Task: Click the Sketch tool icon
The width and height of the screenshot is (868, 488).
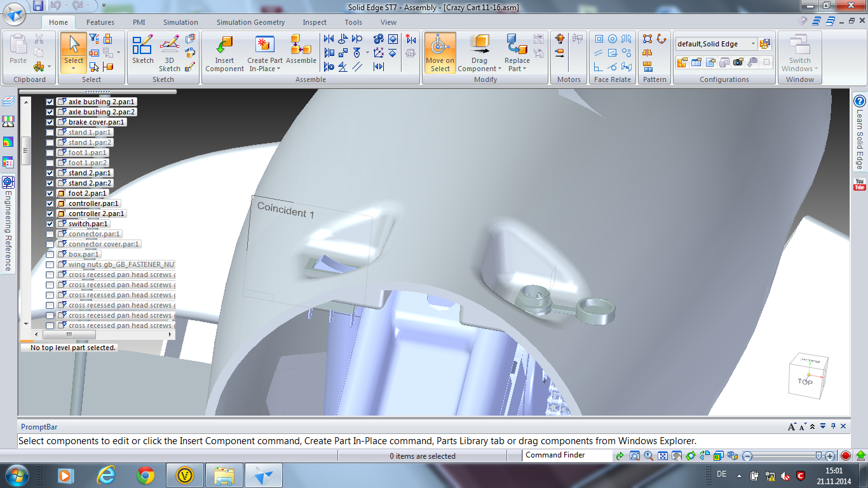Action: coord(142,44)
